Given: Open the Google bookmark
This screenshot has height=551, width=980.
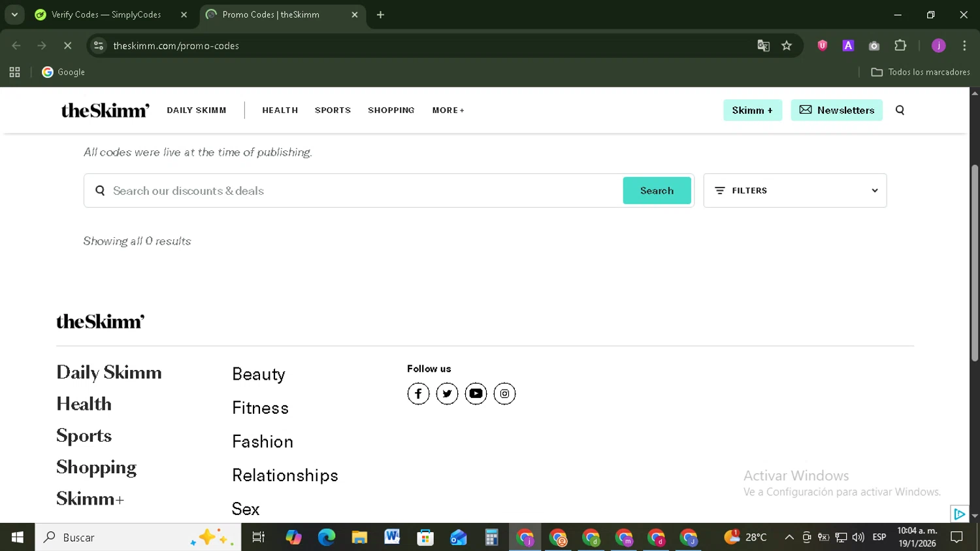Looking at the screenshot, I should pos(63,72).
